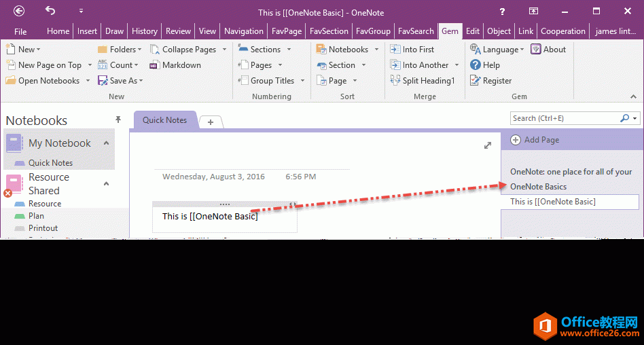Open the Navigation ribbon tab
Image resolution: width=644 pixels, height=345 pixels.
pyautogui.click(x=244, y=31)
